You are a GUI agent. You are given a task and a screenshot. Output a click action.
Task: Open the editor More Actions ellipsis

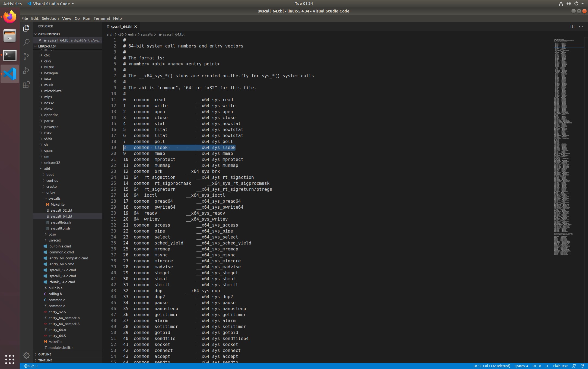coord(581,27)
